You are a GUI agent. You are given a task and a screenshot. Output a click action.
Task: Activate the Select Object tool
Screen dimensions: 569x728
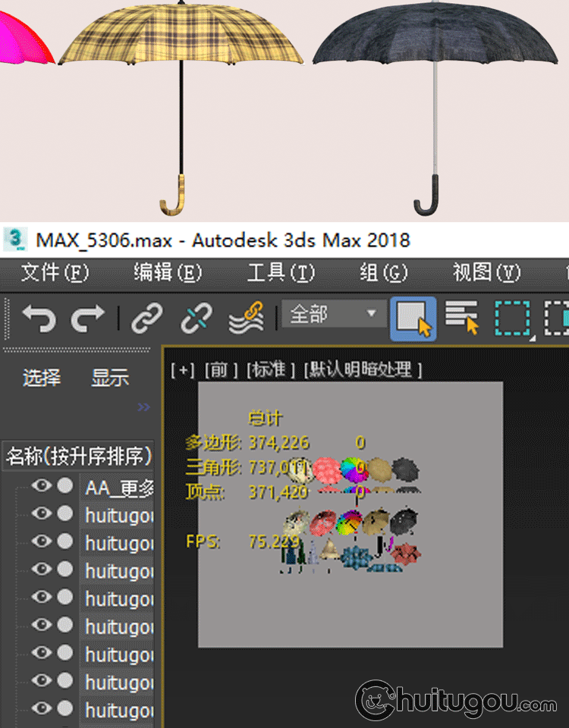pyautogui.click(x=413, y=319)
